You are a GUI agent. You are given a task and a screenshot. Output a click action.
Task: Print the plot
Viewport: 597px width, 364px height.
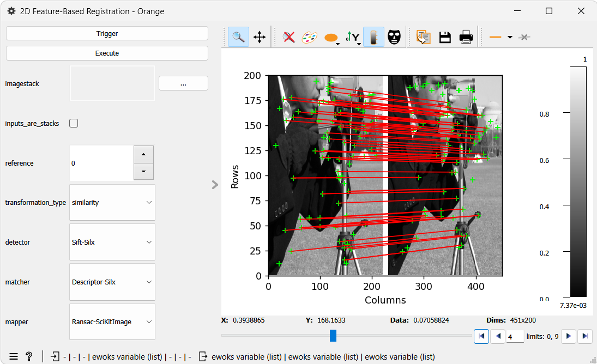coord(466,37)
